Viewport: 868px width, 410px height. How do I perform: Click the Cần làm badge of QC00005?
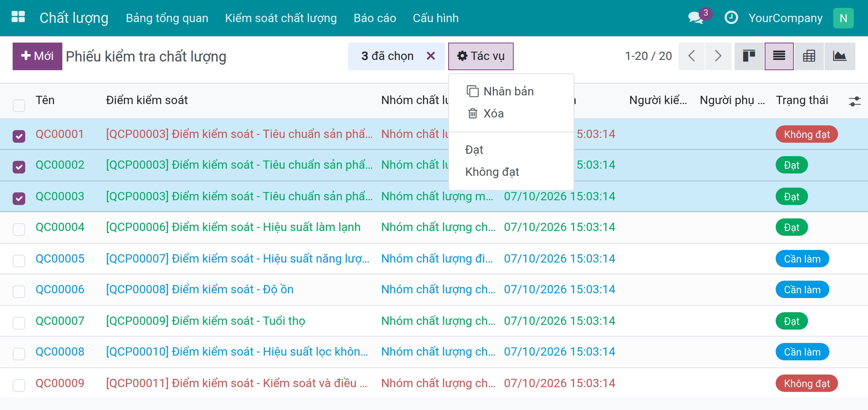point(802,259)
